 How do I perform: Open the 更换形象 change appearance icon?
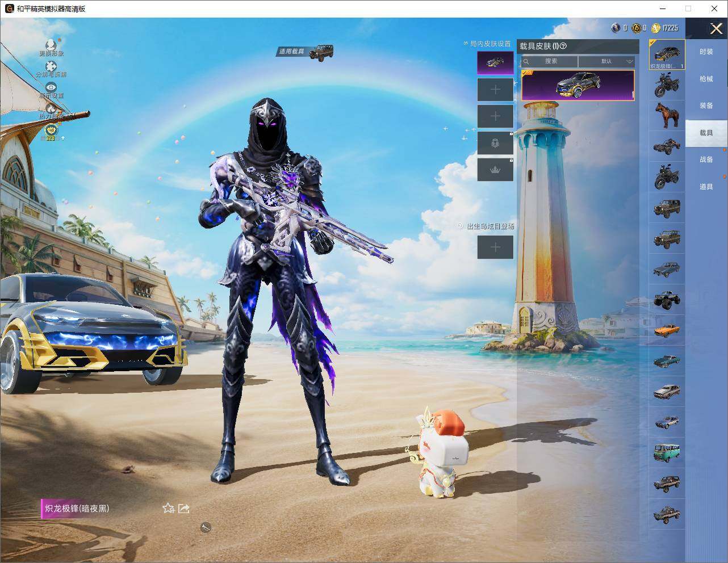(x=51, y=48)
